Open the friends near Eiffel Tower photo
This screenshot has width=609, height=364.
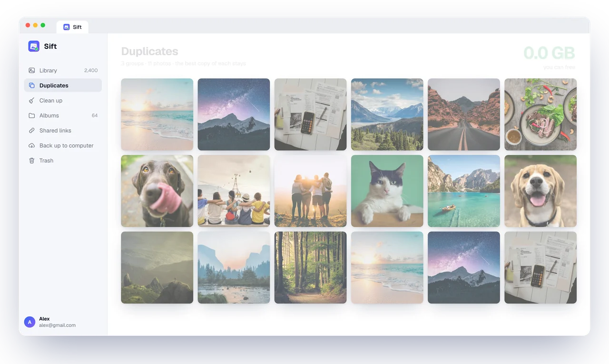[234, 191]
